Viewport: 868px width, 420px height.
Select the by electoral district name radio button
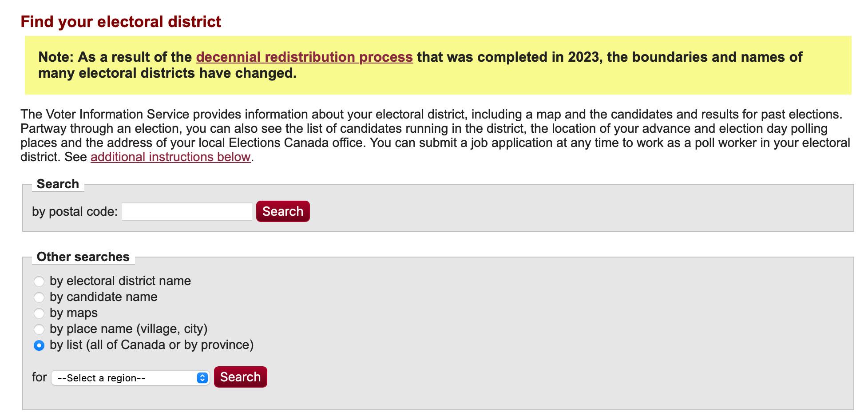tap(39, 281)
